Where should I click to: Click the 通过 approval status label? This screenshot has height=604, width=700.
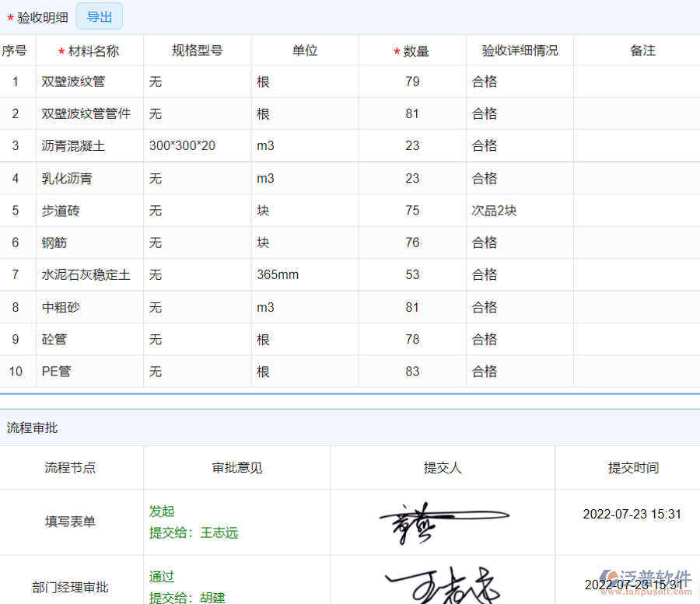point(161,577)
